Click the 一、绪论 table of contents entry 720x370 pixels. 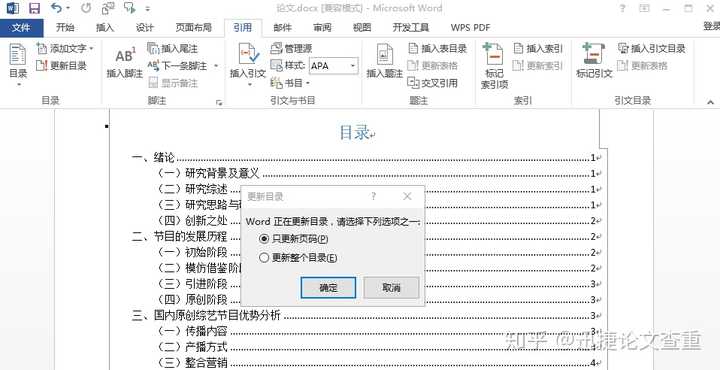pyautogui.click(x=366, y=158)
